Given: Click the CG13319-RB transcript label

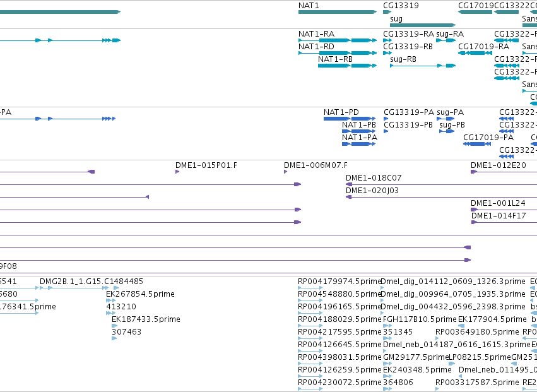Looking at the screenshot, I should tap(408, 47).
